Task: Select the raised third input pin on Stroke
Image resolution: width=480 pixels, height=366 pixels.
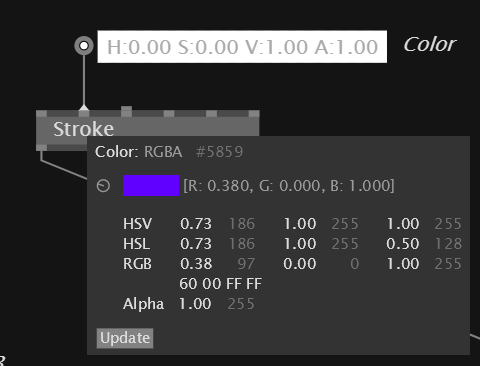Action: (x=126, y=111)
